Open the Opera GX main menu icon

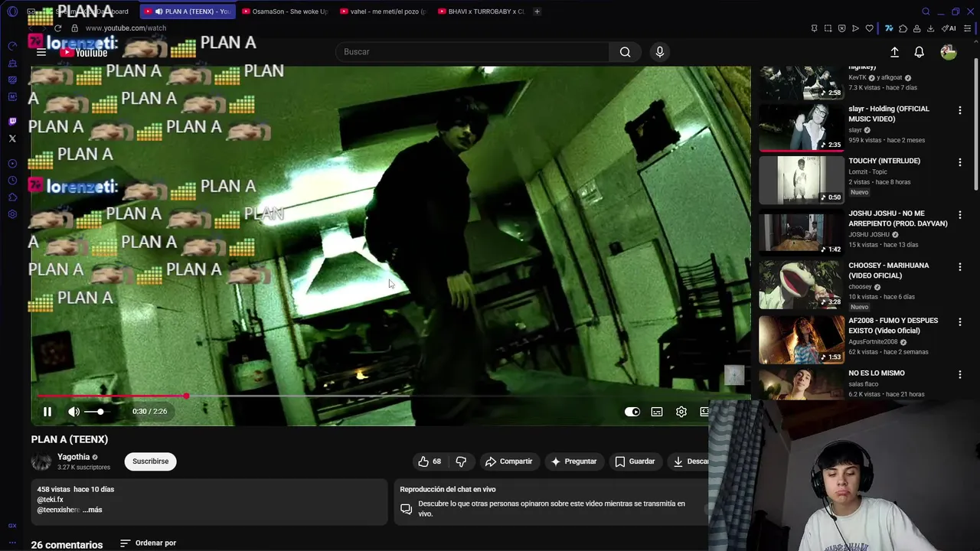coord(12,11)
